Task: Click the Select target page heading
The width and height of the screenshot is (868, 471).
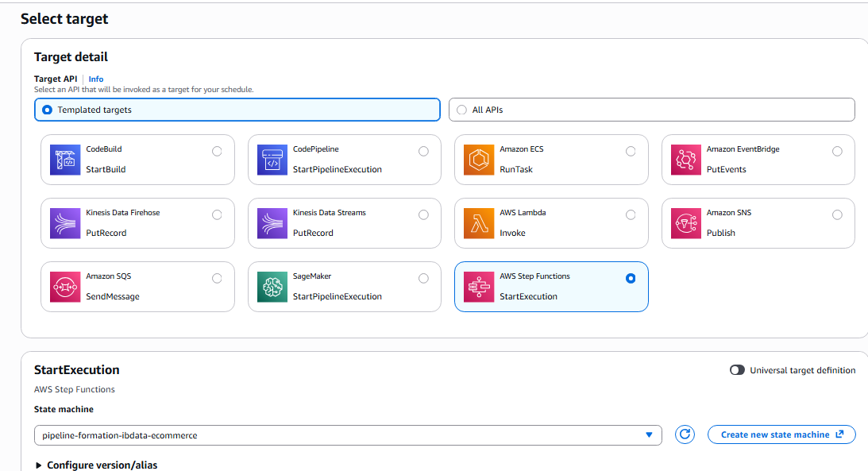Action: (x=64, y=19)
